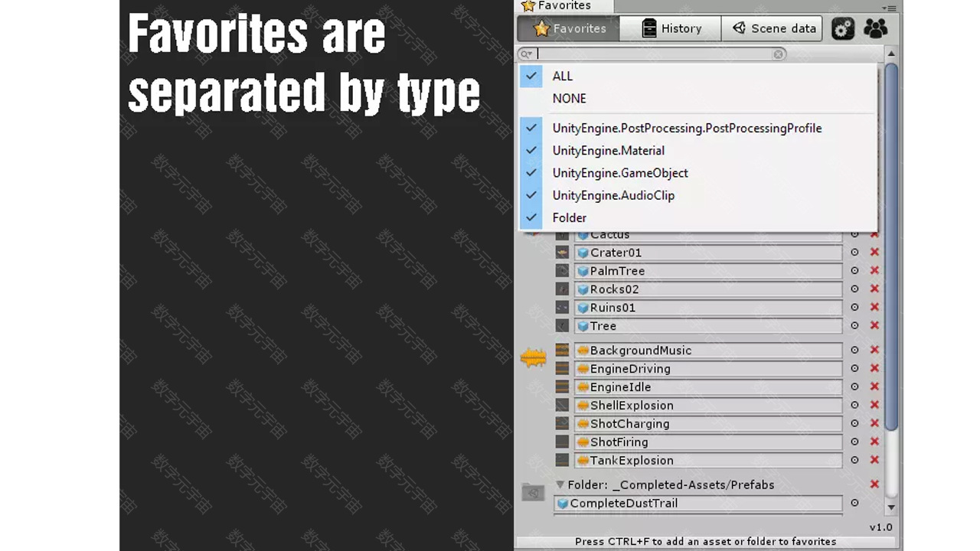Select the BackgroundMusic audio clip
980x551 pixels.
pyautogui.click(x=708, y=350)
